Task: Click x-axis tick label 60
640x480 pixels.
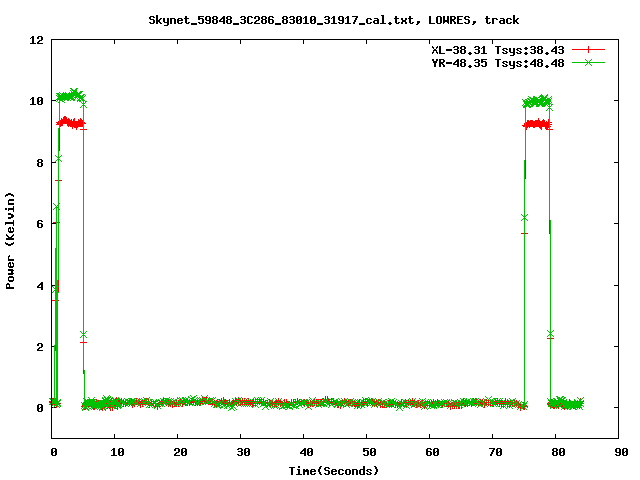Action: [x=432, y=452]
